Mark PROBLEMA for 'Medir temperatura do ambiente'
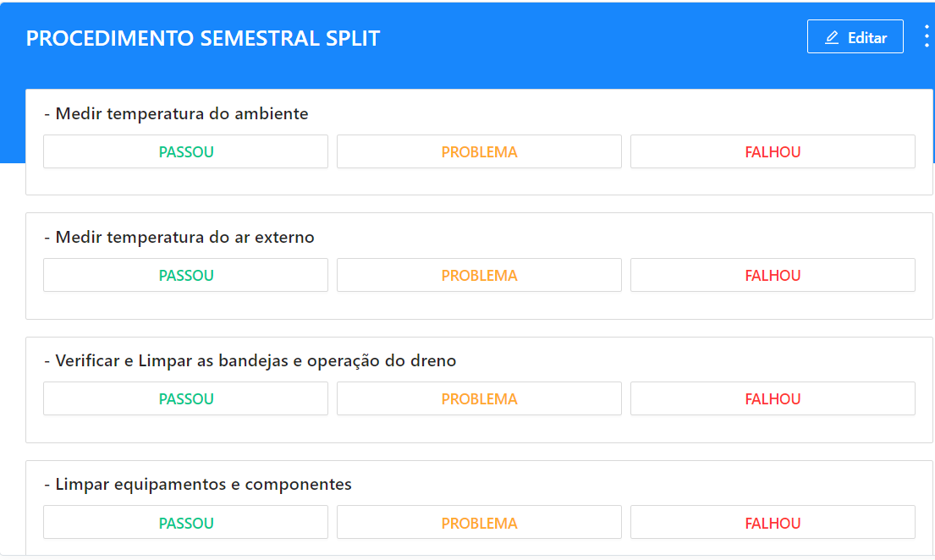This screenshot has height=560, width=935. (479, 151)
